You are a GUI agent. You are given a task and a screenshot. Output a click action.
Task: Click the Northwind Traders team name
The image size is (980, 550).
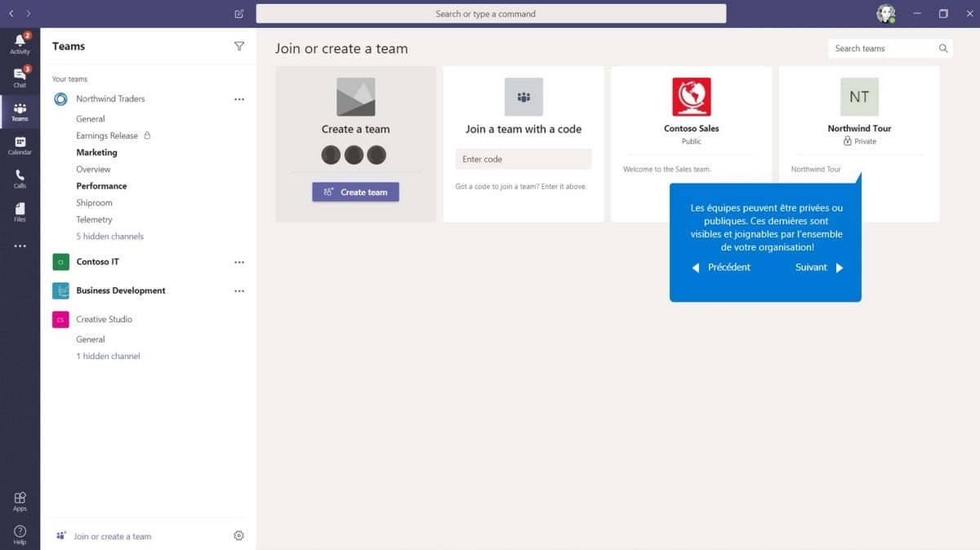(110, 99)
